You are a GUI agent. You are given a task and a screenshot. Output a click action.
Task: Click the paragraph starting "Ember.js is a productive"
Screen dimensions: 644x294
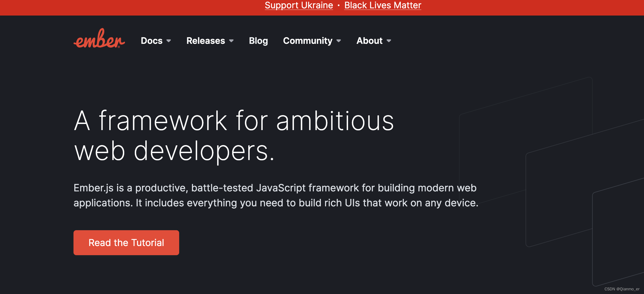(x=276, y=196)
